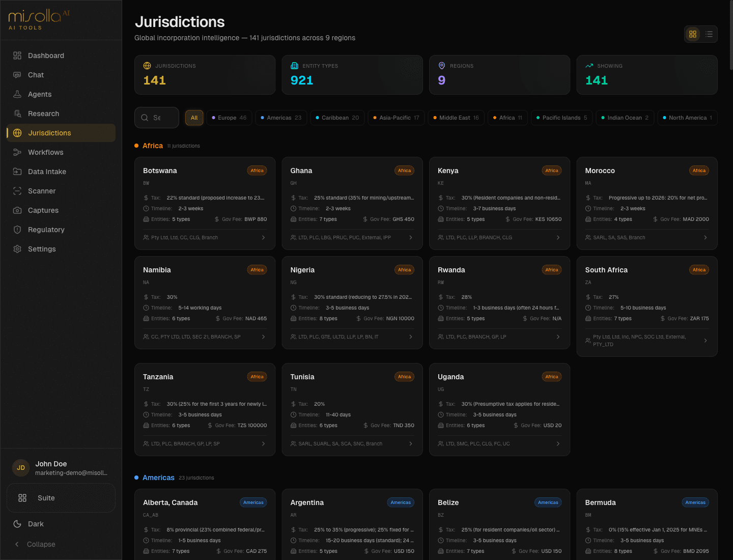Click the Americas section heading
Image resolution: width=733 pixels, height=560 pixels.
pyautogui.click(x=158, y=478)
